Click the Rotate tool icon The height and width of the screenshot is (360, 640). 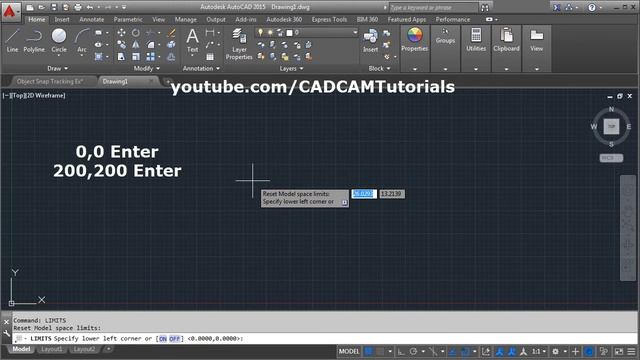[x=136, y=33]
